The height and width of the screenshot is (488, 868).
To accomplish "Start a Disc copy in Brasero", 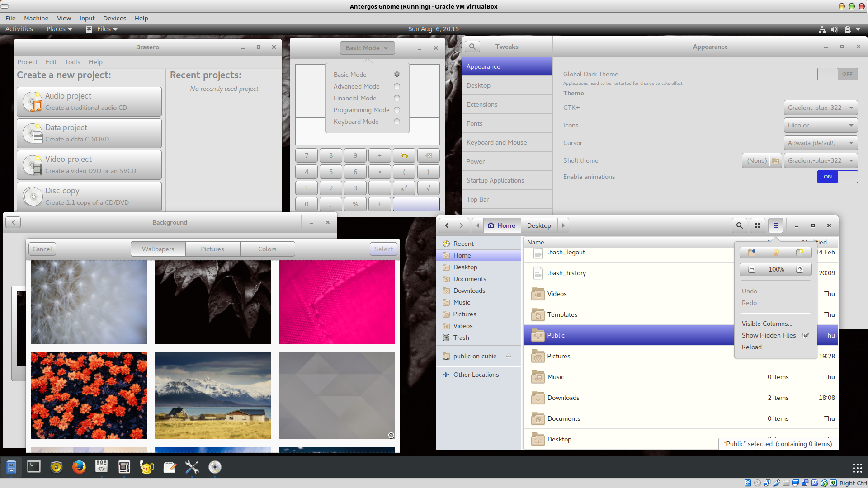I will point(89,197).
